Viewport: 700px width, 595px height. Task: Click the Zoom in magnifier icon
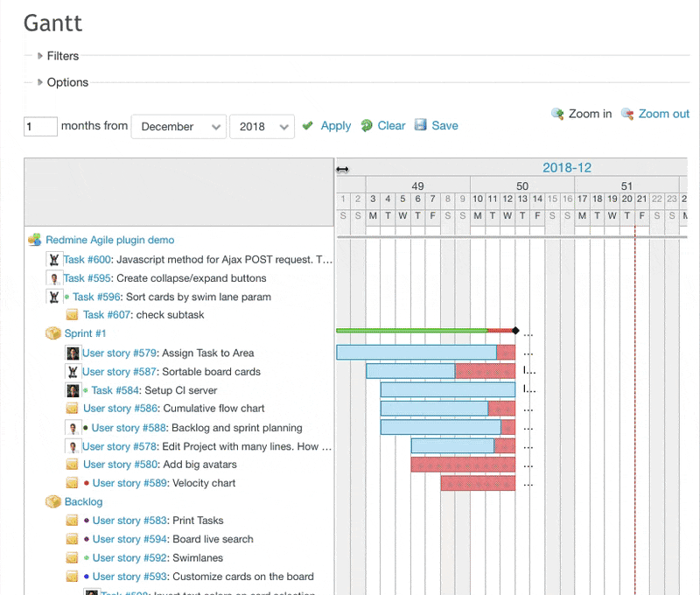tap(557, 114)
